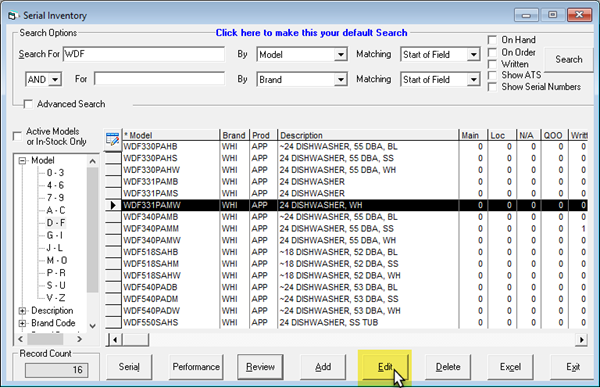Sort by the Model column header
600x388 pixels.
(x=171, y=135)
